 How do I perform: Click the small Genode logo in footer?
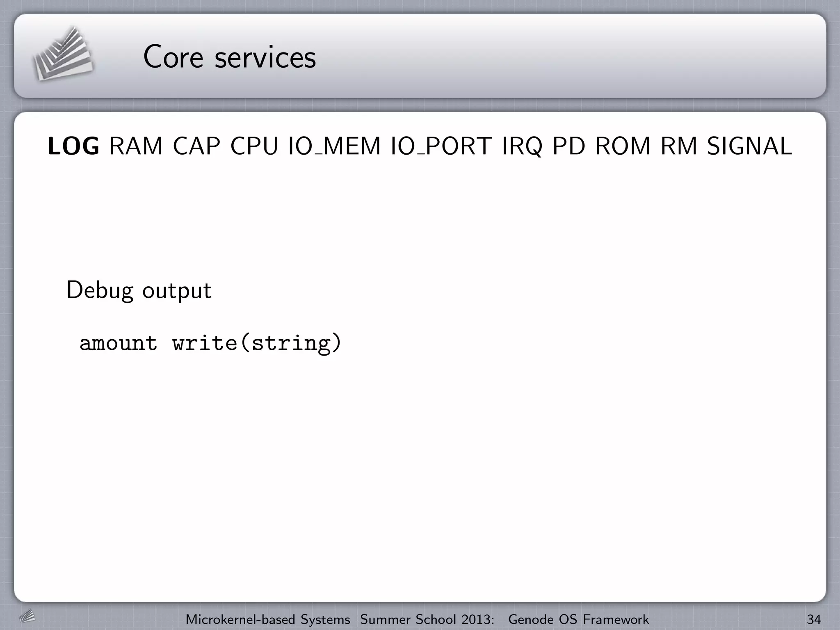[x=27, y=616]
